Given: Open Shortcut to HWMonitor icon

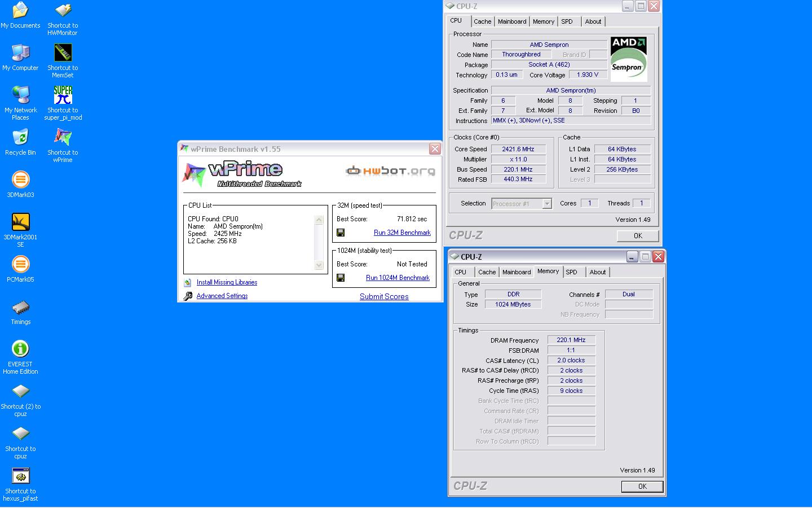Looking at the screenshot, I should click(63, 19).
